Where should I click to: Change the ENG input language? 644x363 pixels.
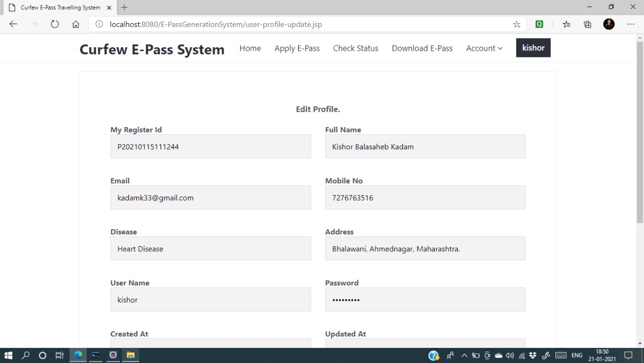click(x=577, y=355)
